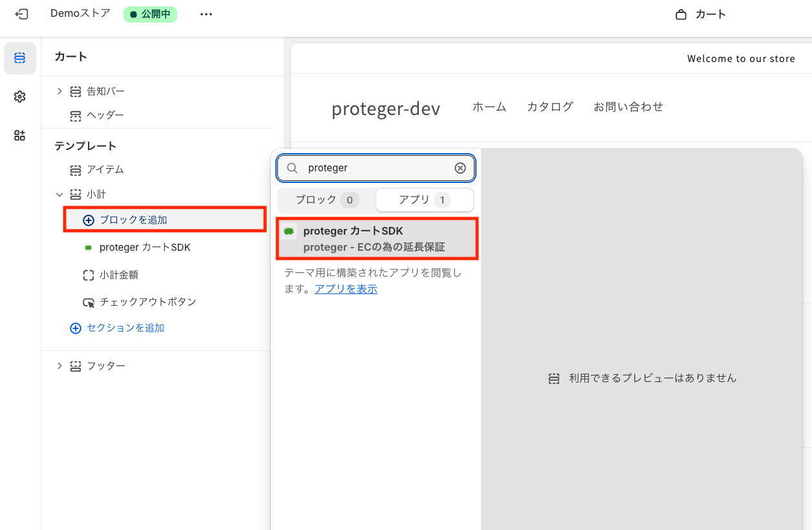Click the 小計 section icon

click(76, 194)
